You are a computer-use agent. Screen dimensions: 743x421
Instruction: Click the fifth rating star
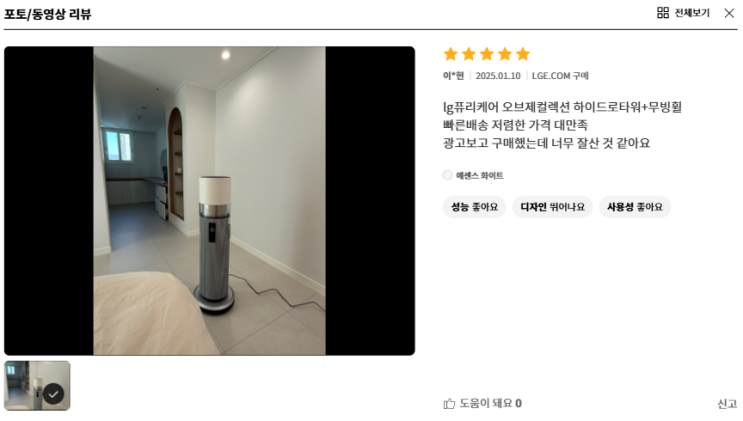[523, 54]
